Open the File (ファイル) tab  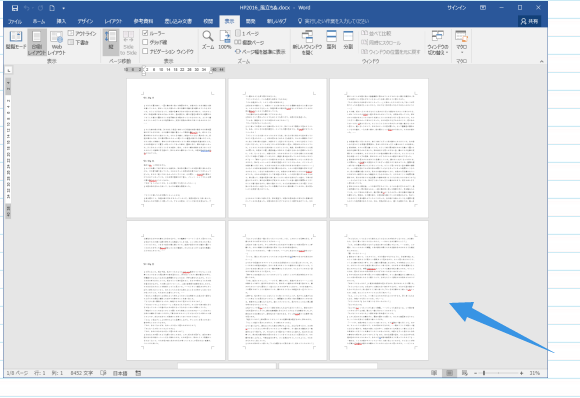point(15,21)
